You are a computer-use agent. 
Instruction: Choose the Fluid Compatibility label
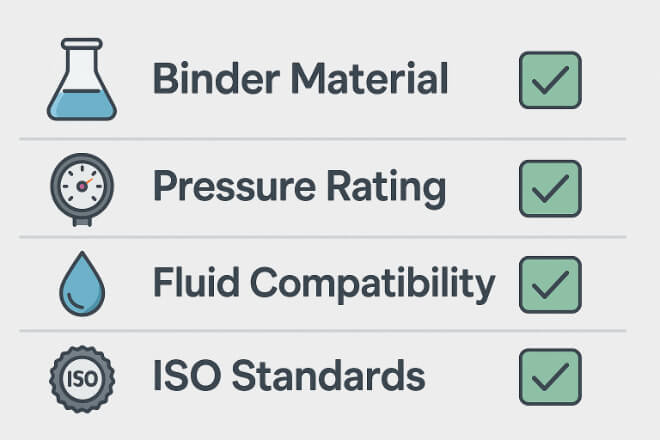tap(324, 284)
